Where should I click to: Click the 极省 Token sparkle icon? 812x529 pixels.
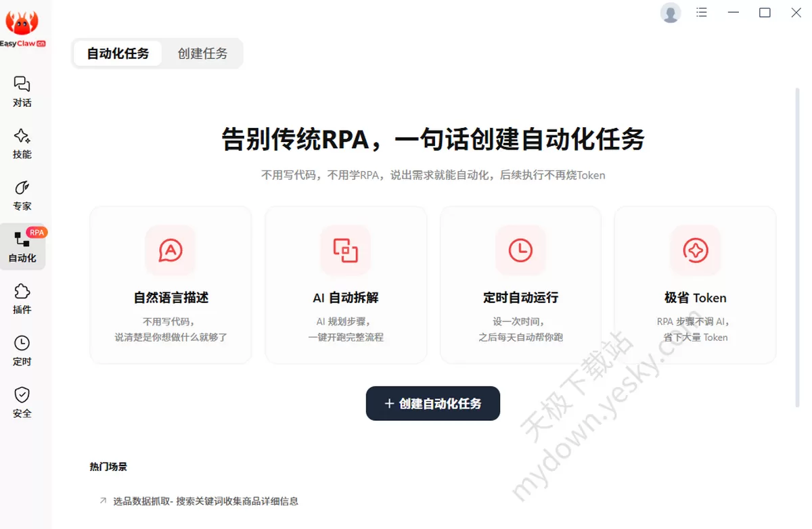tap(695, 250)
